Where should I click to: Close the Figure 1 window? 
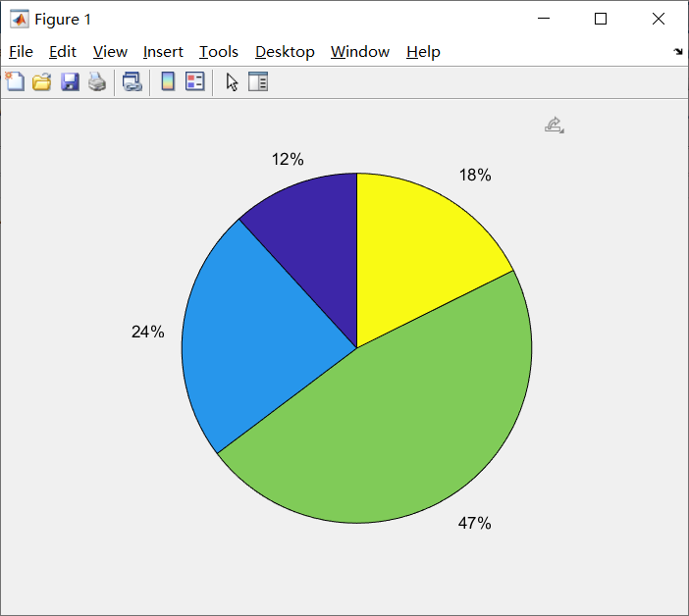tap(659, 19)
